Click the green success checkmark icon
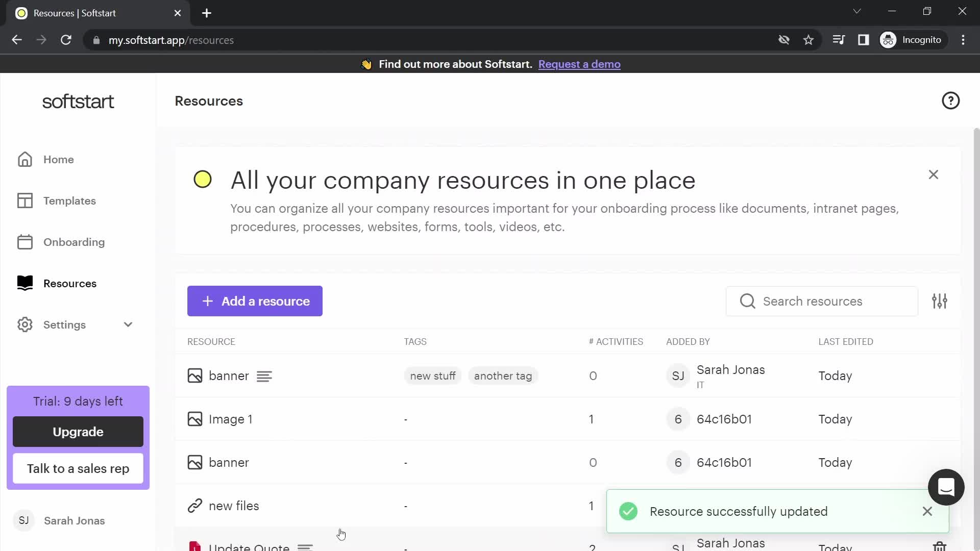980x551 pixels. tap(628, 511)
